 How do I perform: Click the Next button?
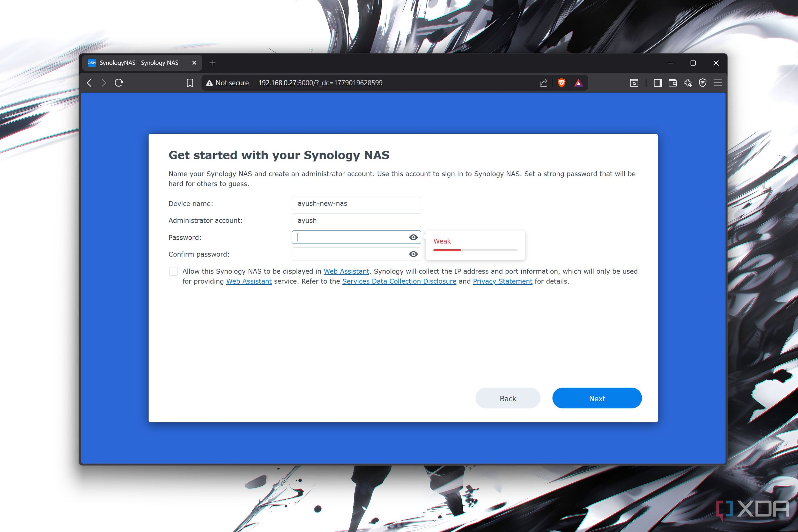point(597,398)
